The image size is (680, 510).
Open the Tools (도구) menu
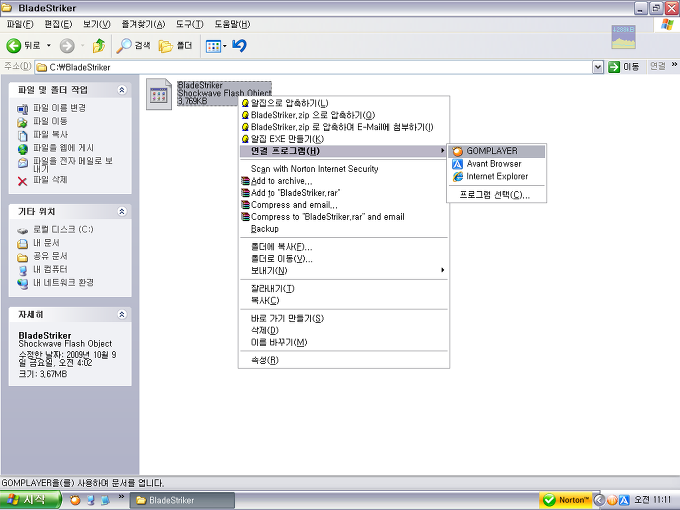(190, 24)
